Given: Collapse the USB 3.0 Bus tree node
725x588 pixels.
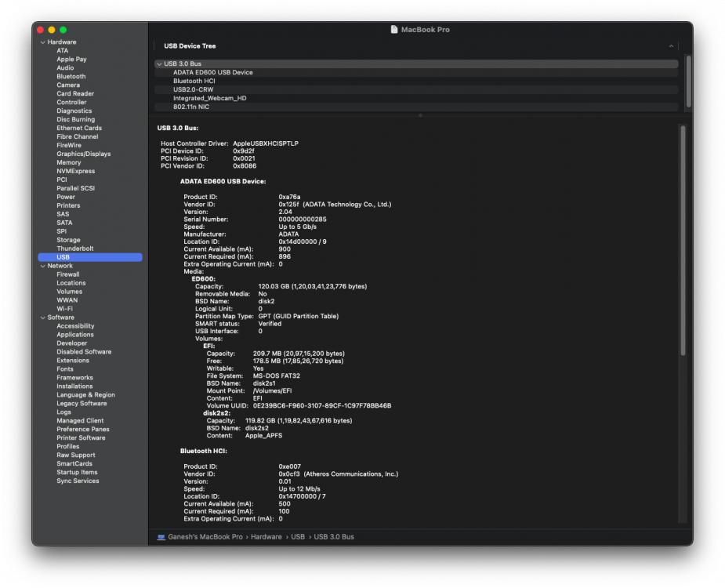Looking at the screenshot, I should [160, 64].
